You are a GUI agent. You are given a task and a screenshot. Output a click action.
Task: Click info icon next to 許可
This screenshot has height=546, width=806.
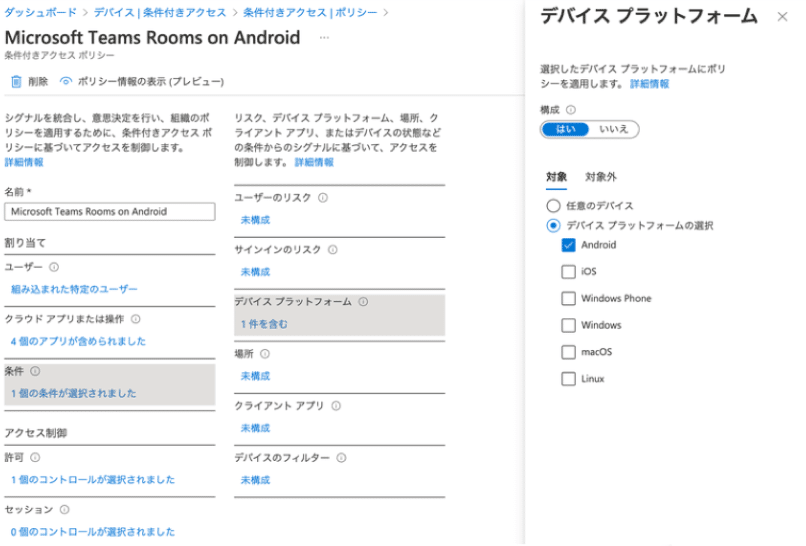pos(35,457)
